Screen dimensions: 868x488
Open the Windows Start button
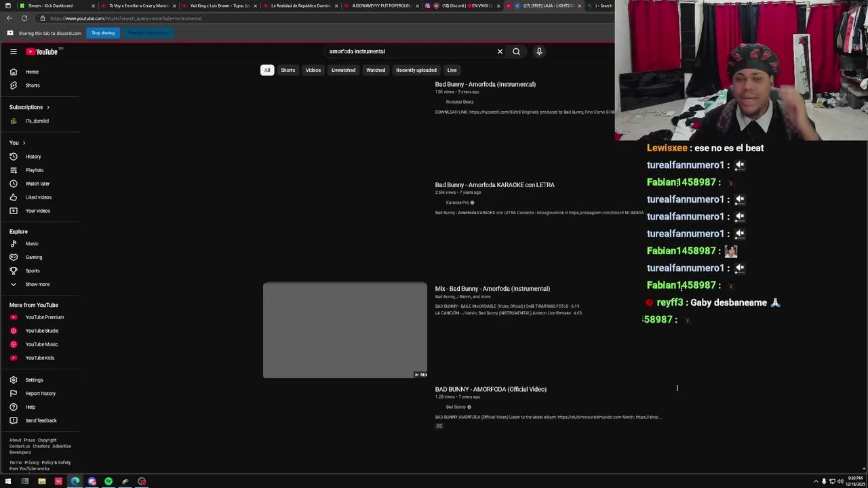tap(8, 482)
